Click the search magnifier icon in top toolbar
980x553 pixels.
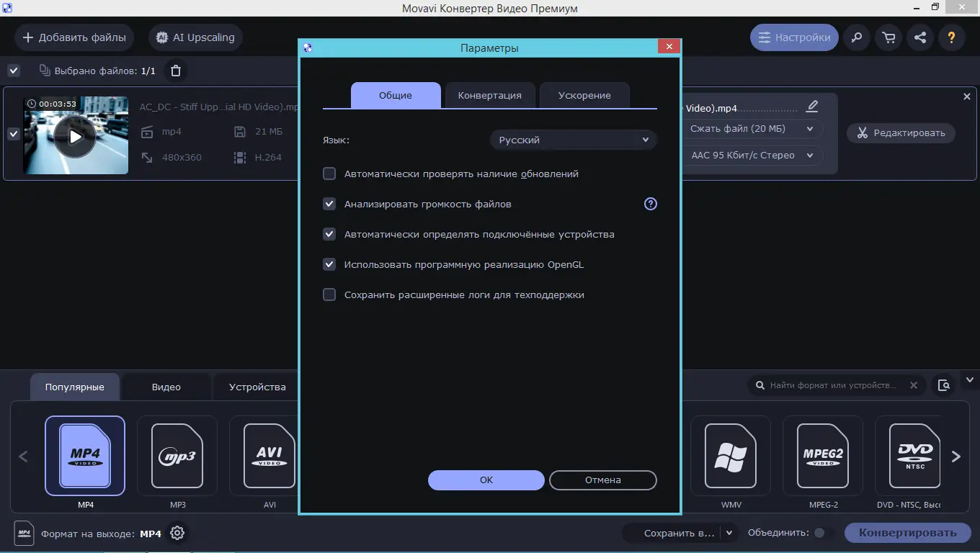tap(857, 37)
